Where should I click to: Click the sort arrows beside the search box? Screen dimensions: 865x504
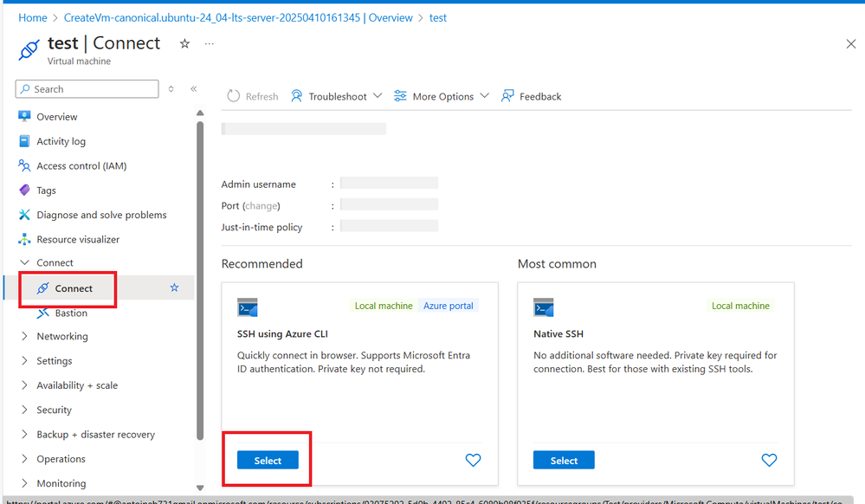171,89
